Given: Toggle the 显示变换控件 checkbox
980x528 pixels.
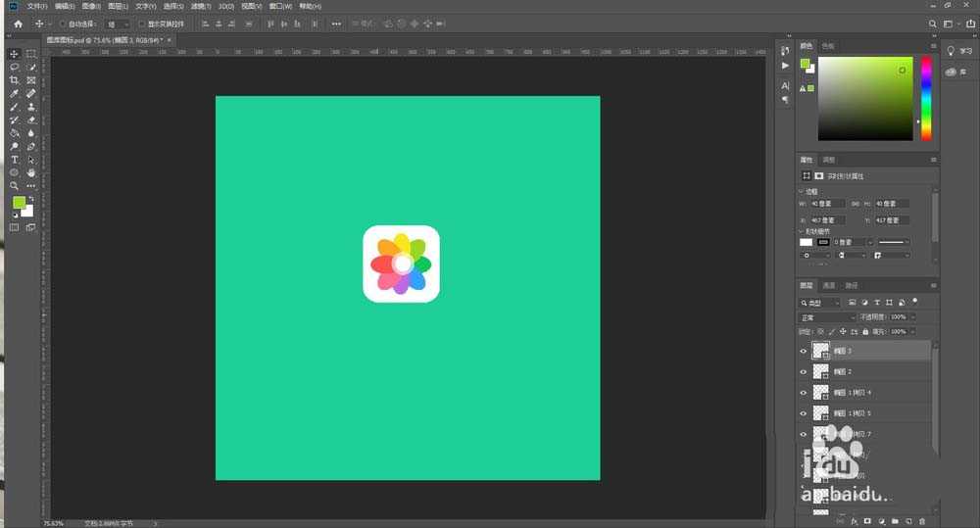Looking at the screenshot, I should 141,23.
